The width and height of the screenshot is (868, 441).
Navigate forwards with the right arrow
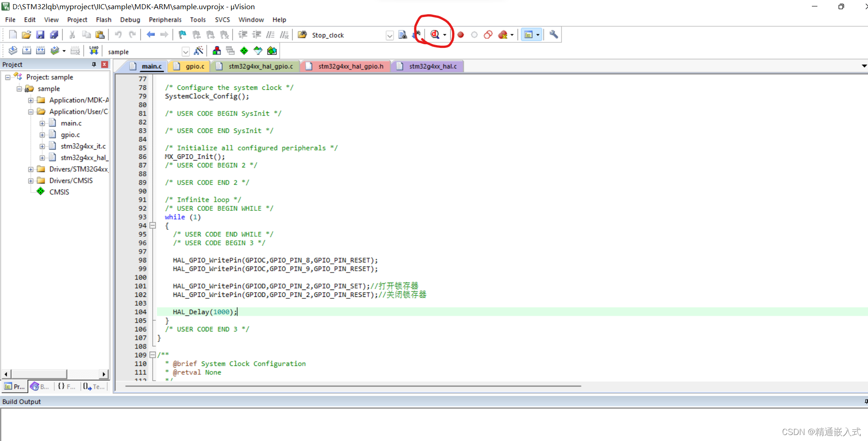pyautogui.click(x=164, y=35)
